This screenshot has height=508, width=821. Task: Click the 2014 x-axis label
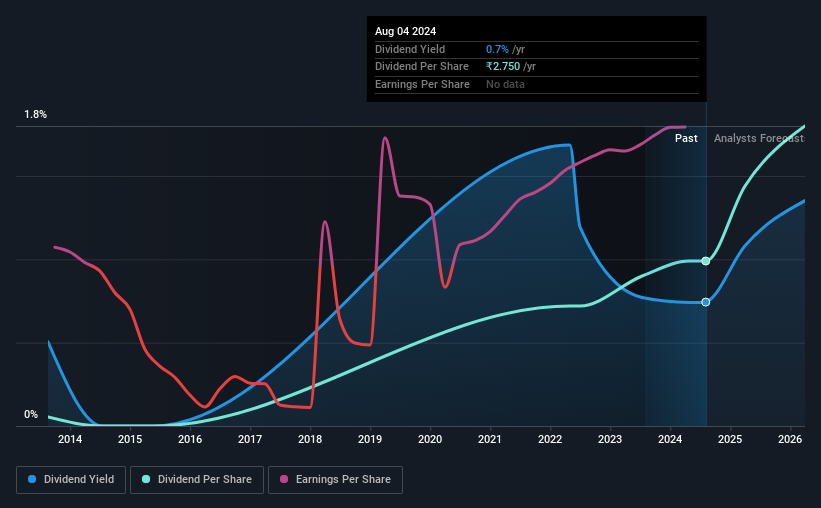click(x=70, y=439)
